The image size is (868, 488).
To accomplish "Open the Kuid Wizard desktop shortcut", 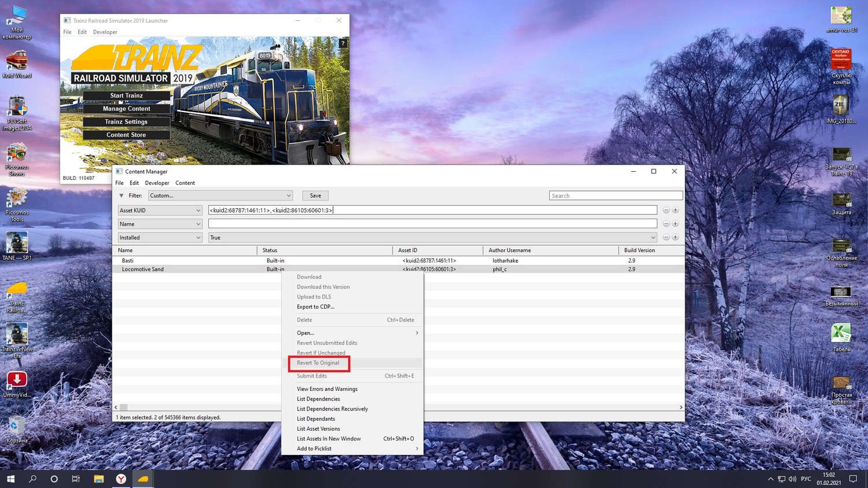I will 17,64.
